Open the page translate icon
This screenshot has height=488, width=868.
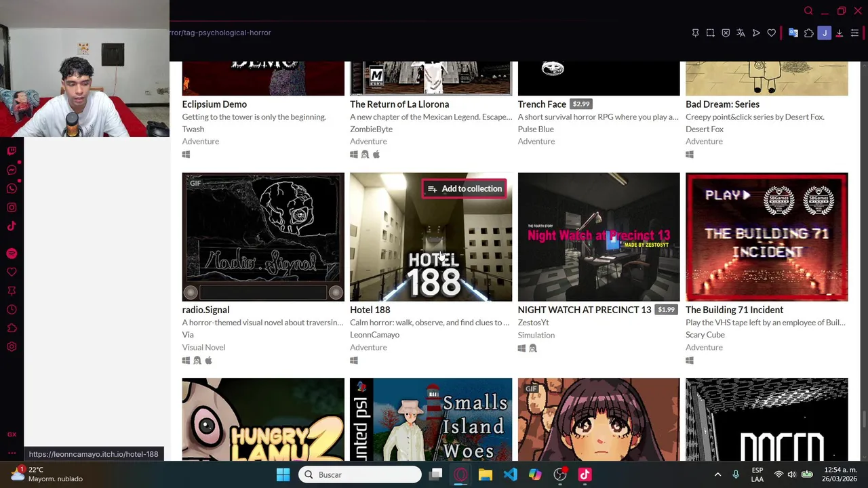tap(741, 33)
